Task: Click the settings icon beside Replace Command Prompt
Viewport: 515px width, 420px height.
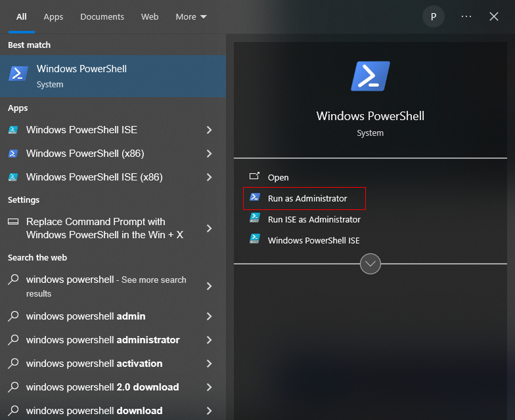Action: (x=13, y=222)
